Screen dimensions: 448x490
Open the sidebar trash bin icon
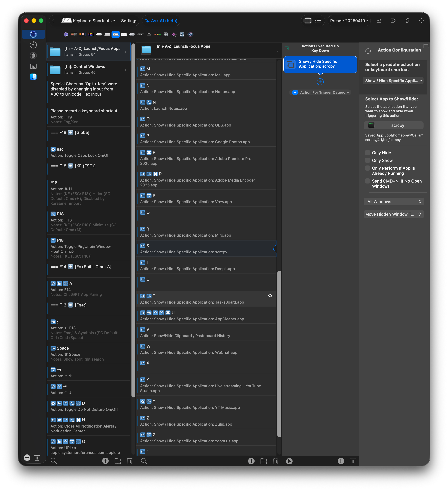pos(33,55)
